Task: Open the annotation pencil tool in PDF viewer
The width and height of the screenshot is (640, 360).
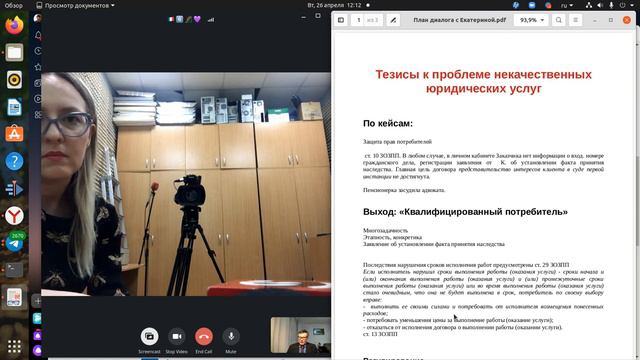Action: pos(393,20)
